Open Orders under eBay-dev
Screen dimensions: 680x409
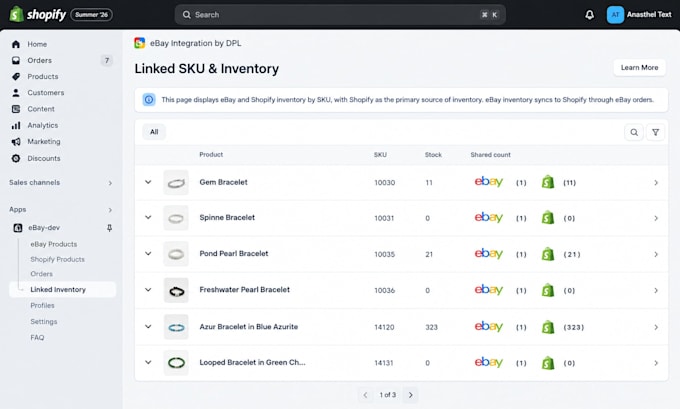coord(42,274)
